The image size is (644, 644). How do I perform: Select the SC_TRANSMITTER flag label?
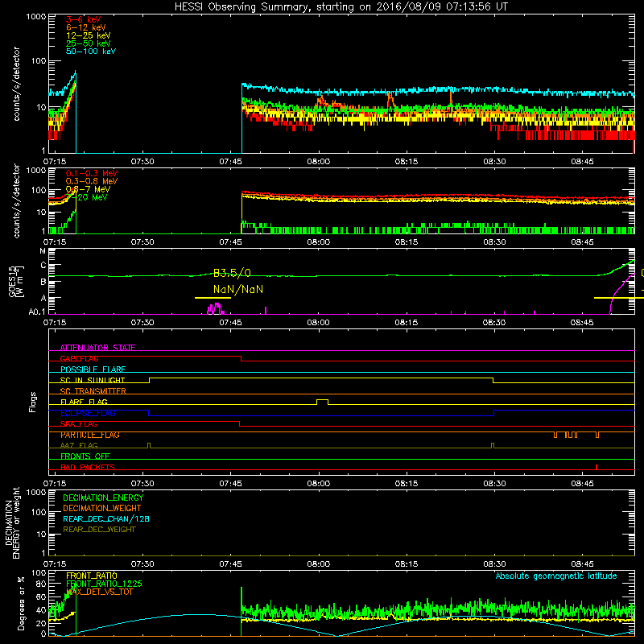[93, 391]
